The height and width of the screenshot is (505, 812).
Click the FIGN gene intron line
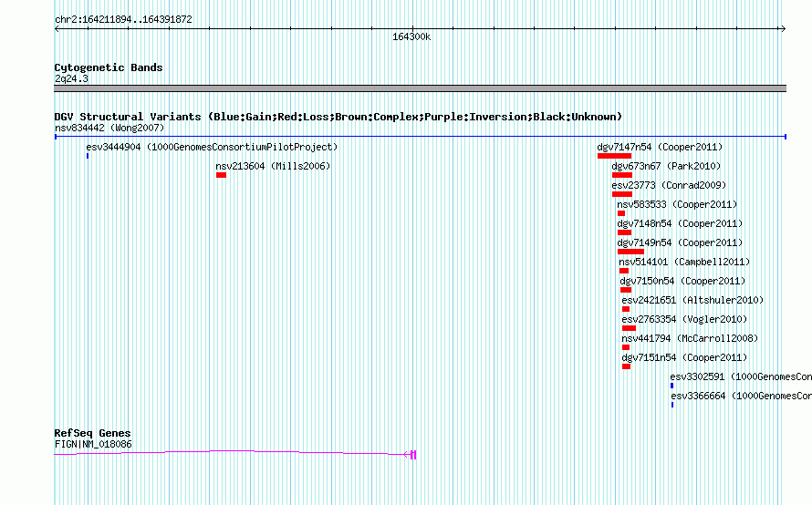[x=232, y=453]
